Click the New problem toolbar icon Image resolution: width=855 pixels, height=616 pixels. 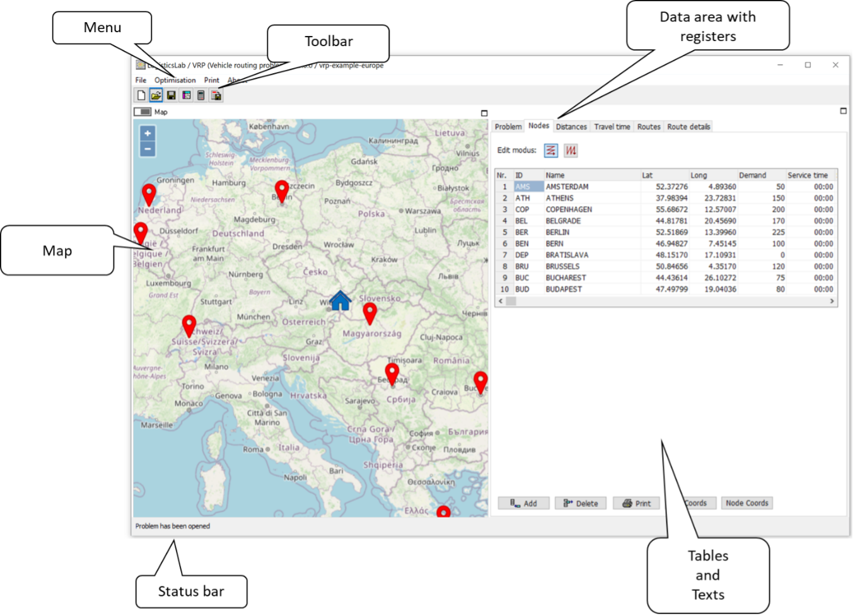pyautogui.click(x=141, y=95)
